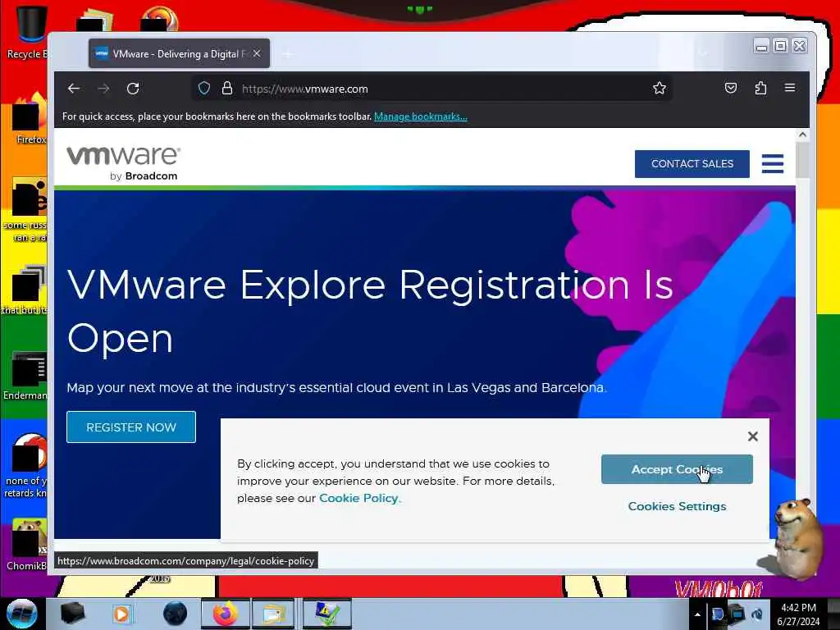Click the URL address bar
Image resolution: width=840 pixels, height=630 pixels.
click(x=431, y=89)
